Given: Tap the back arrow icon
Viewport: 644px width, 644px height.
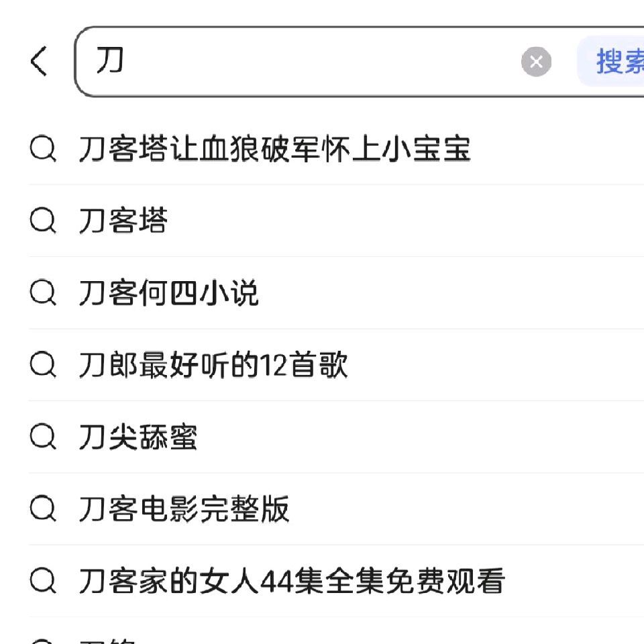Looking at the screenshot, I should 40,61.
